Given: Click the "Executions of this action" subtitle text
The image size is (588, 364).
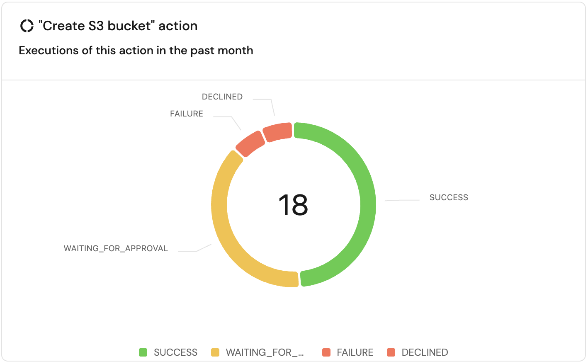Looking at the screenshot, I should point(136,51).
